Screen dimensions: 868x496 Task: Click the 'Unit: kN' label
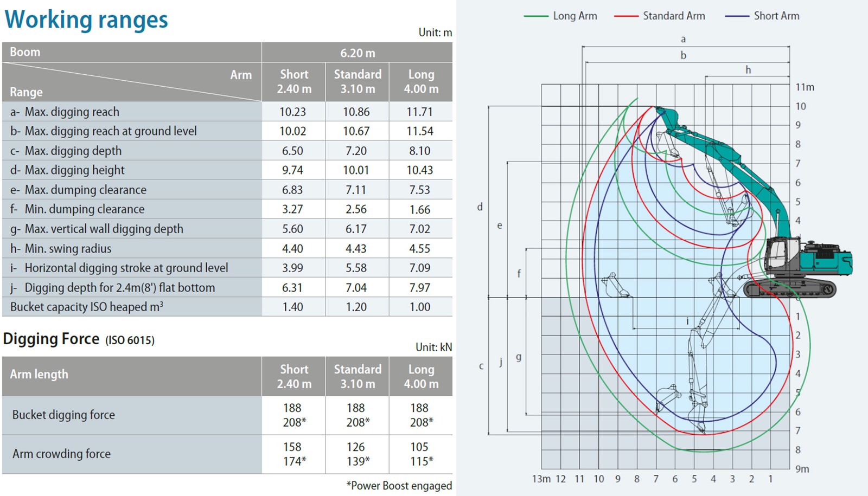click(433, 347)
